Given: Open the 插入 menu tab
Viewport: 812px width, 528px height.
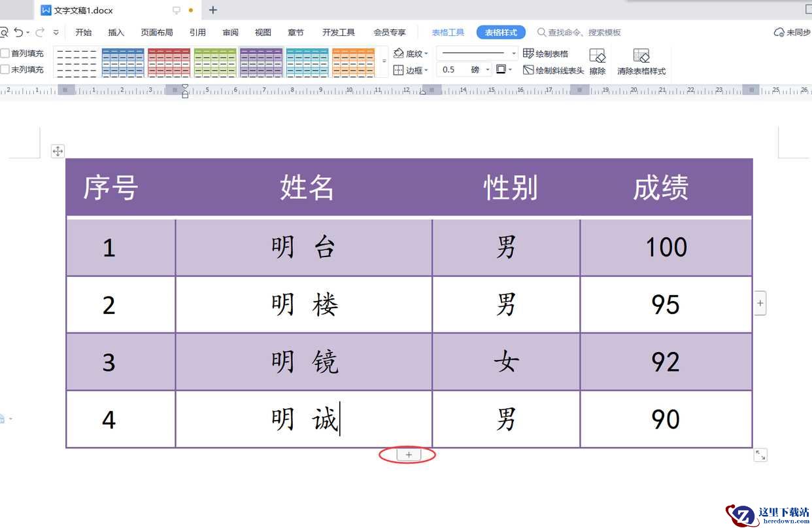Looking at the screenshot, I should coord(116,32).
